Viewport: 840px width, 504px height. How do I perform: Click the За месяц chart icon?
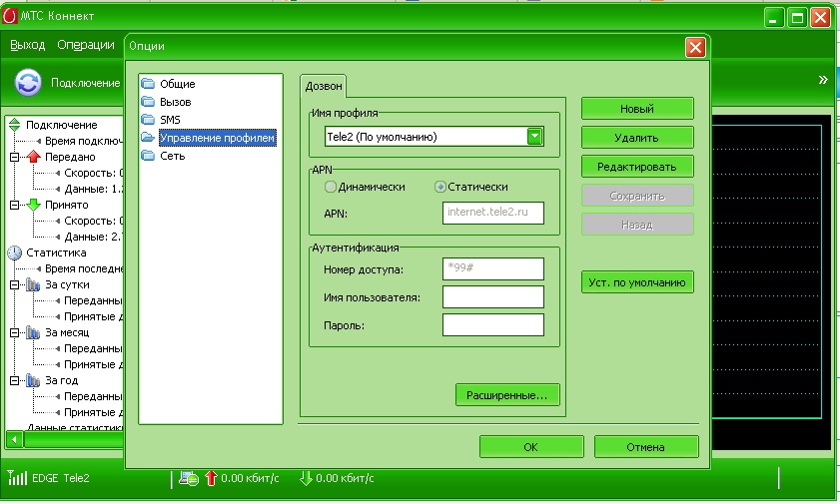click(33, 332)
